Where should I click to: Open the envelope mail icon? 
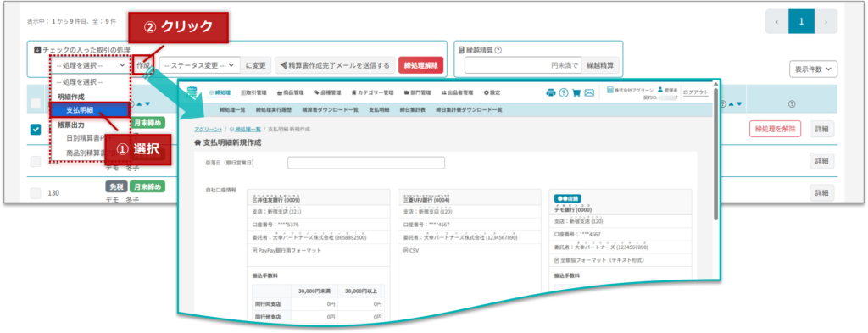pyautogui.click(x=589, y=93)
